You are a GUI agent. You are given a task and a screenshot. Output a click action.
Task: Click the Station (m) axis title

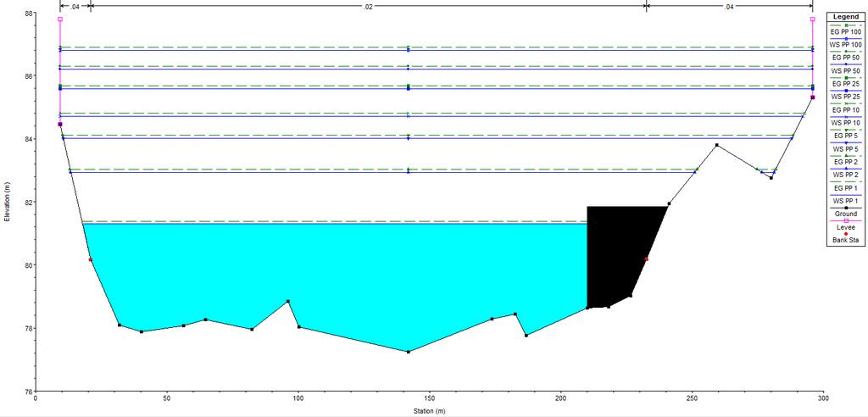click(x=429, y=411)
